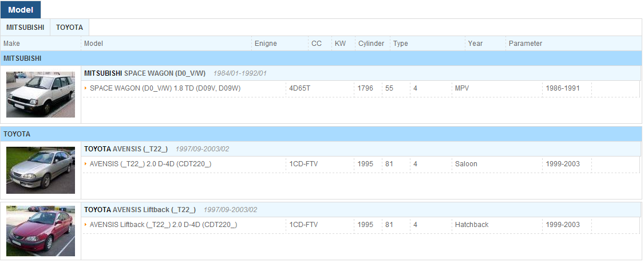Click the Make column header
This screenshot has width=644, height=262.
11,44
